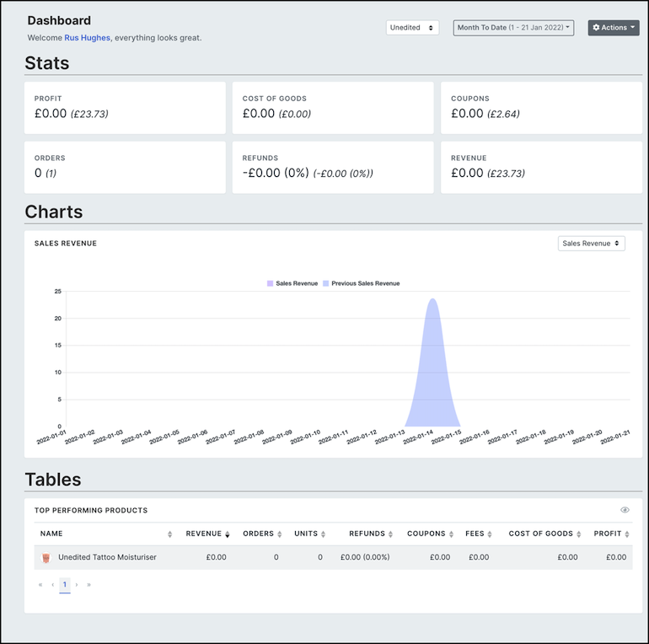Click the Dashboard page title
Image resolution: width=649 pixels, height=644 pixels.
pos(59,21)
